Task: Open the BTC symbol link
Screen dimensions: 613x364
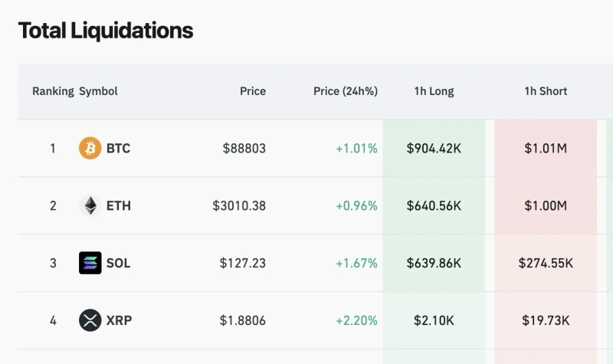Action: [x=118, y=148]
